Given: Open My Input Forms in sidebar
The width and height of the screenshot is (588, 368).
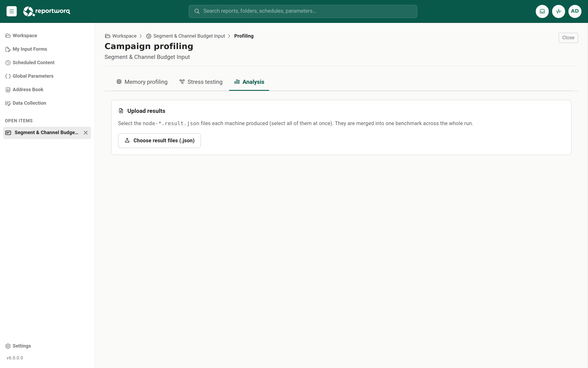Looking at the screenshot, I should [26, 49].
